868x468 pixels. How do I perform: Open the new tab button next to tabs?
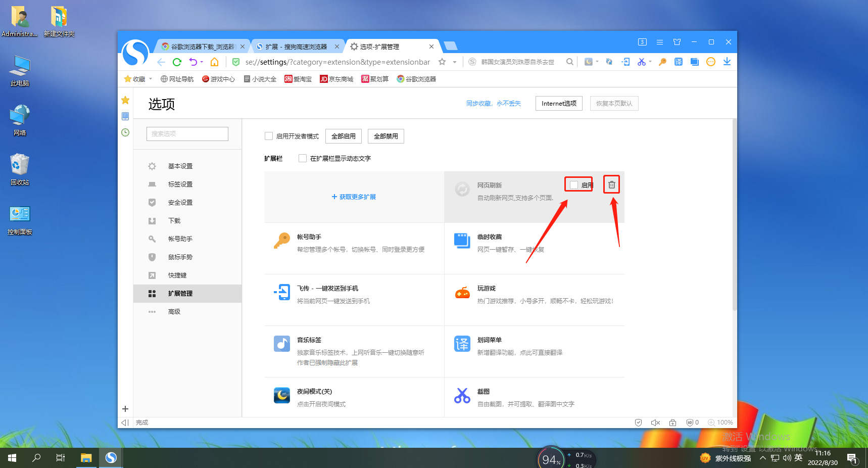(x=451, y=46)
